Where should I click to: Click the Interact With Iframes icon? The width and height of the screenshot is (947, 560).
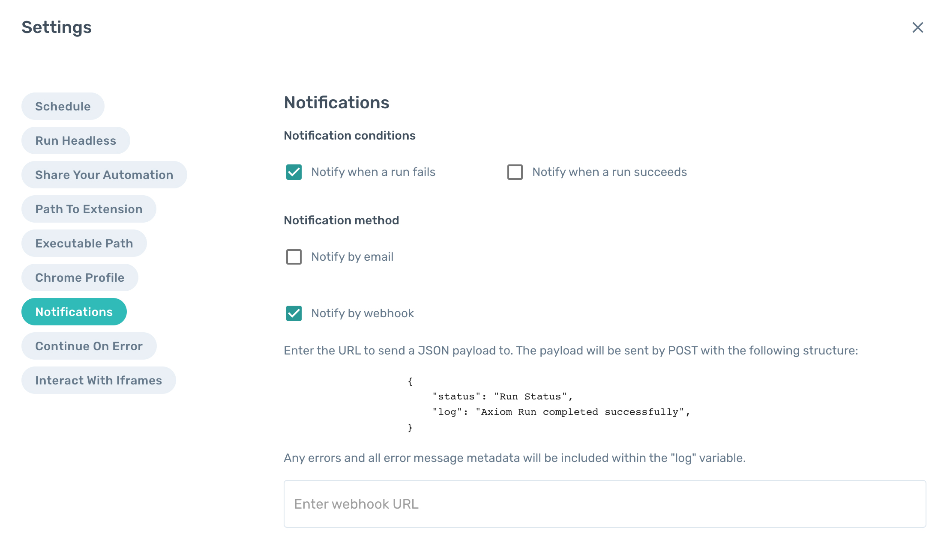[x=99, y=380]
